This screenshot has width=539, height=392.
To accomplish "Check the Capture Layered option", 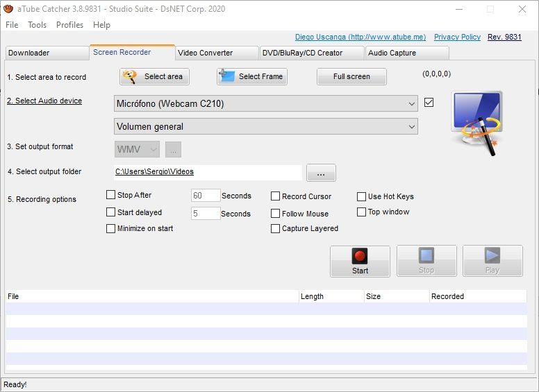I will [275, 229].
